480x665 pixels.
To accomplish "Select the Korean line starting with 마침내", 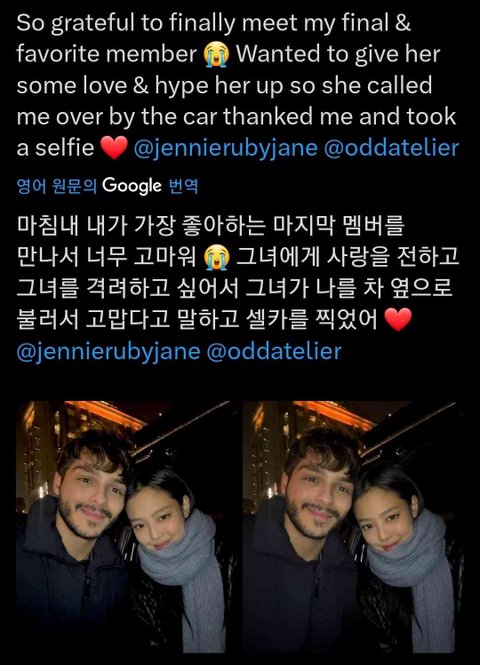I will [210, 226].
